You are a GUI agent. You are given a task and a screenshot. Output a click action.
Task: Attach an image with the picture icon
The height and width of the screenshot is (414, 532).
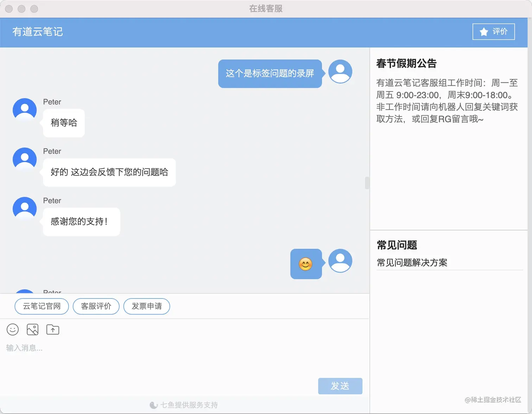[x=32, y=330]
